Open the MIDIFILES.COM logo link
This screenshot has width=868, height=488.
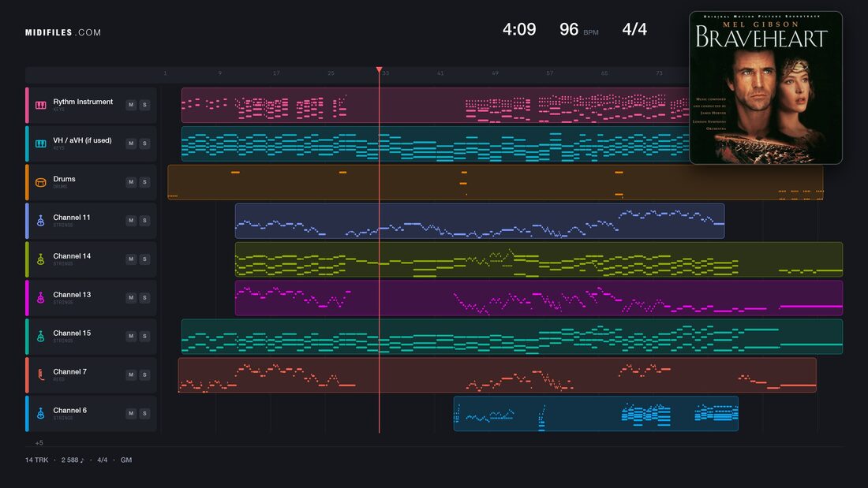pos(63,32)
